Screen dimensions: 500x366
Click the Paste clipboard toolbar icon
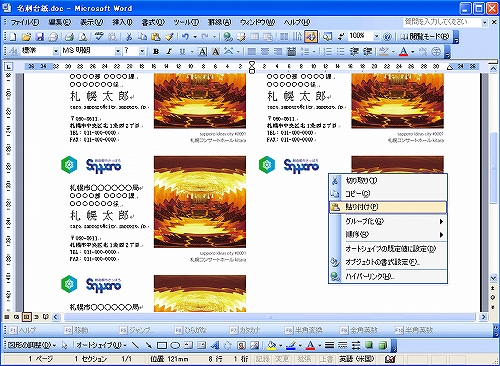click(x=156, y=37)
